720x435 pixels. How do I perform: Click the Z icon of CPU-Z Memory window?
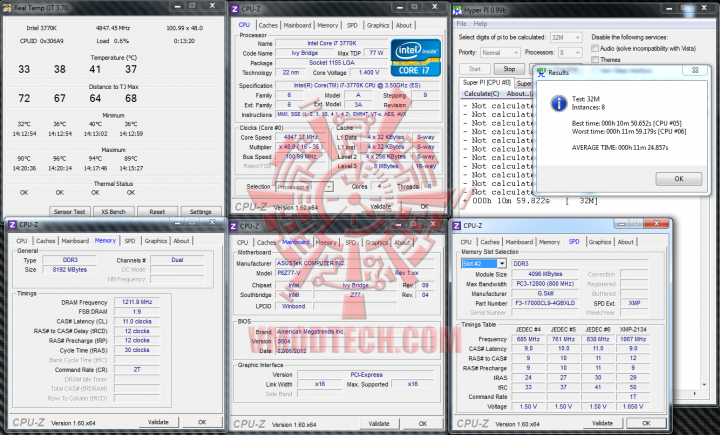12,225
